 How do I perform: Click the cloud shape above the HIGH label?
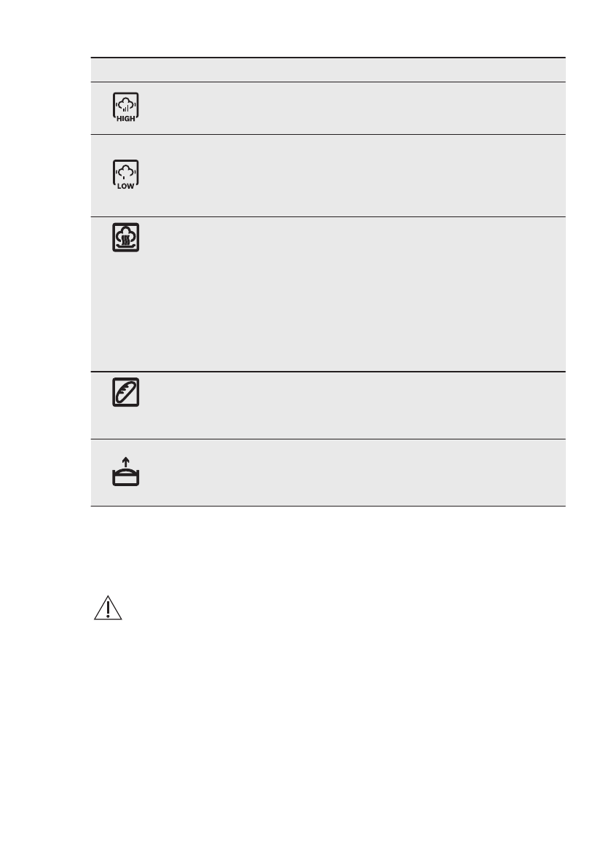(x=126, y=103)
